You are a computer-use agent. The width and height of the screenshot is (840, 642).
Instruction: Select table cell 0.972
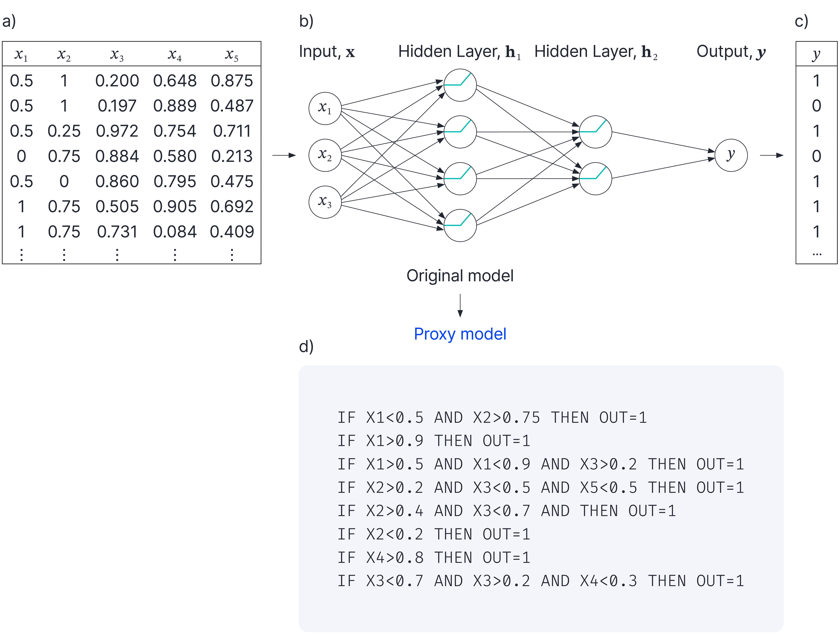point(117,131)
